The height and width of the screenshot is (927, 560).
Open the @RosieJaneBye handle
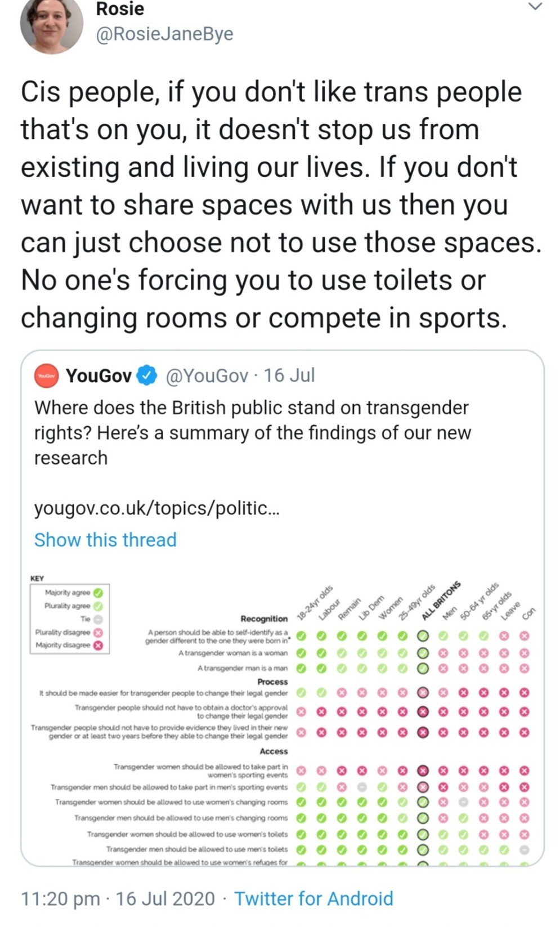tap(164, 34)
